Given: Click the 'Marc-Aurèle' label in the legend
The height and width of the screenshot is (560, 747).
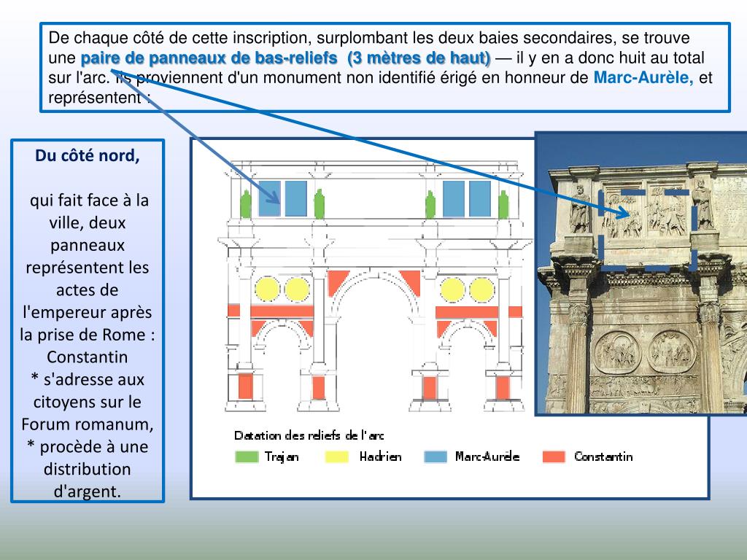Looking at the screenshot, I should (x=487, y=456).
